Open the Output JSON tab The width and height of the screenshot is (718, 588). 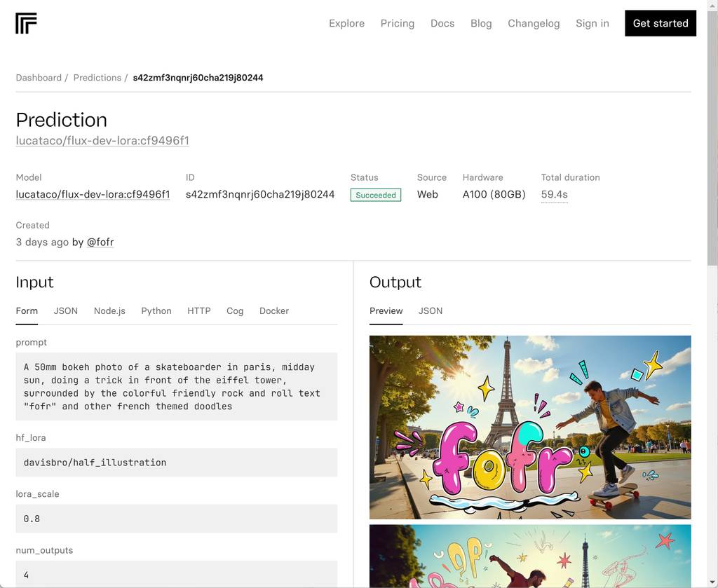pyautogui.click(x=430, y=310)
